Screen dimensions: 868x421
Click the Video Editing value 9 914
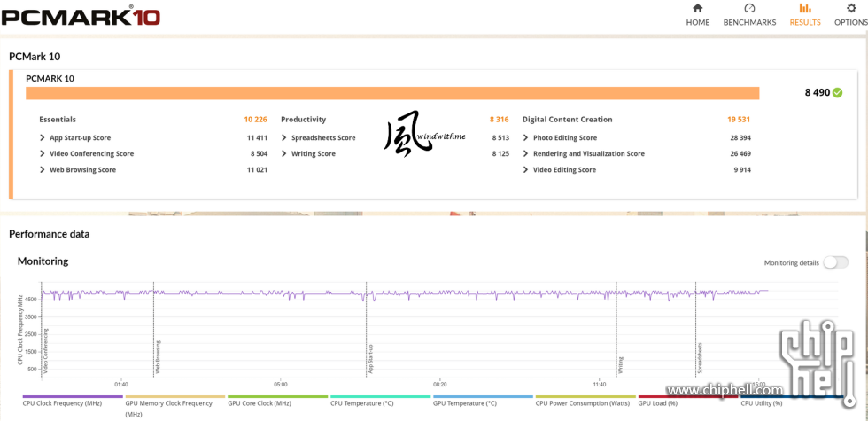(742, 170)
